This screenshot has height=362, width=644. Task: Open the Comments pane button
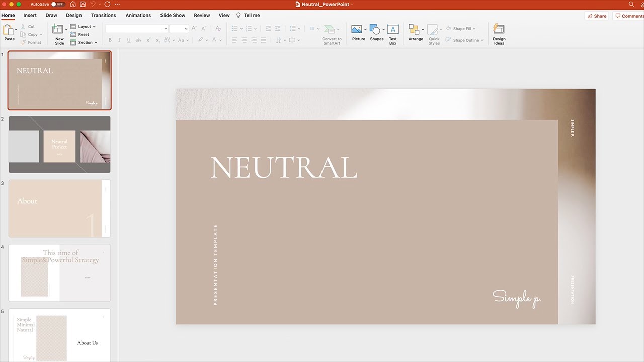[x=629, y=16]
